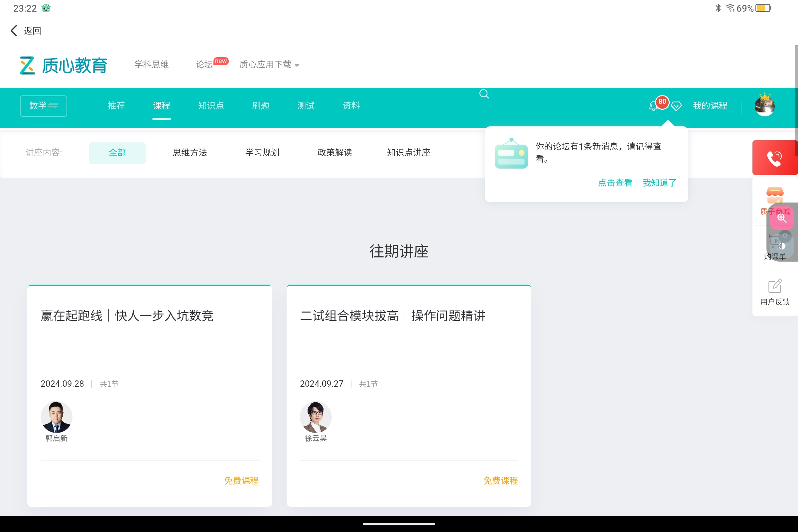Click the 质心教育 logo
798x532 pixels.
(64, 66)
